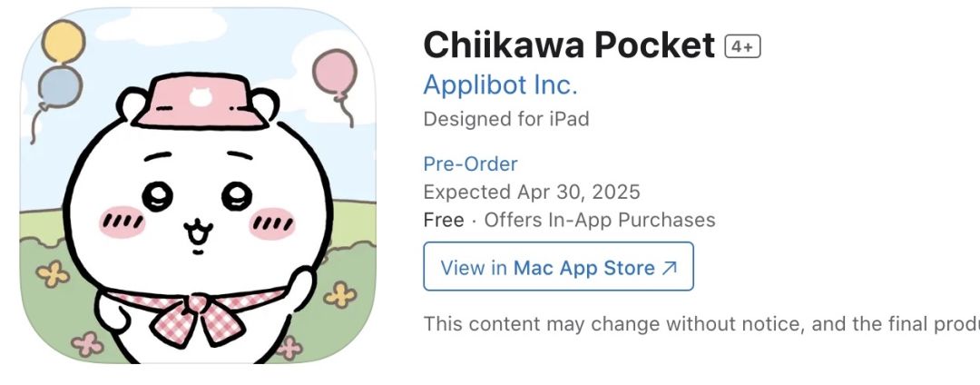Click the Offers In-App Purchases text
Image resolution: width=980 pixels, height=385 pixels.
(599, 220)
